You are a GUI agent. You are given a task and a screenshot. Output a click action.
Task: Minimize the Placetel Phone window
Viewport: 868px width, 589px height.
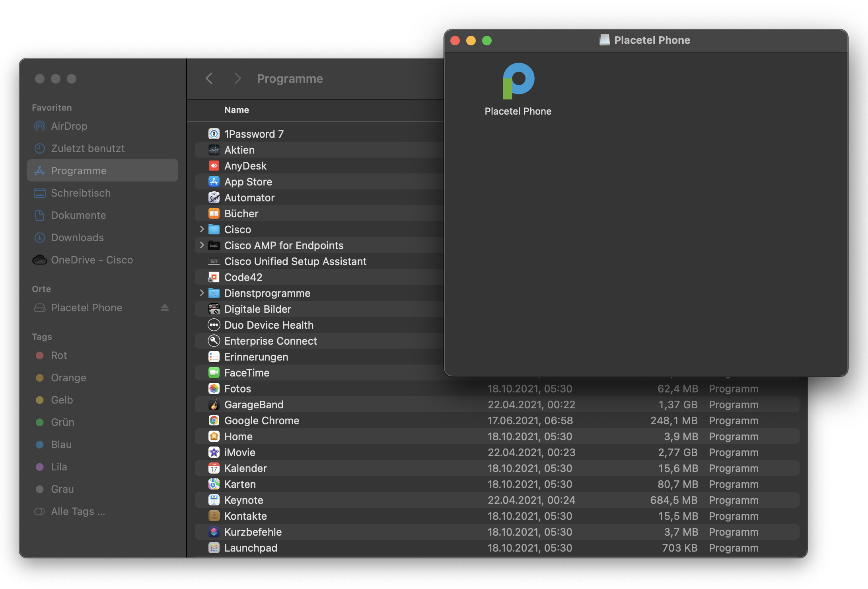tap(471, 41)
